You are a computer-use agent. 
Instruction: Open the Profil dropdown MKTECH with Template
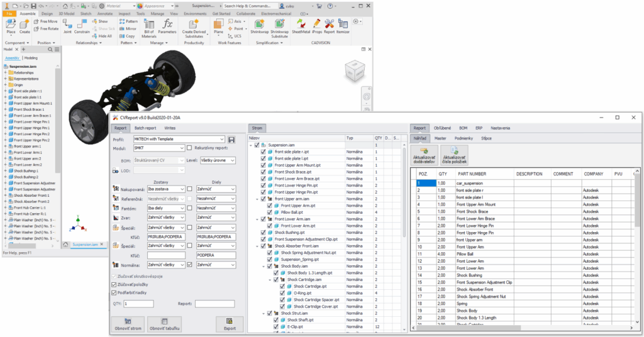tap(179, 139)
